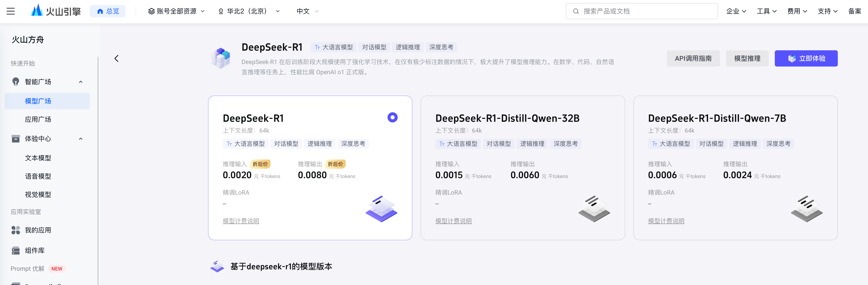Open the 费用 top menu
Image resolution: width=868 pixels, height=285 pixels.
tap(797, 11)
